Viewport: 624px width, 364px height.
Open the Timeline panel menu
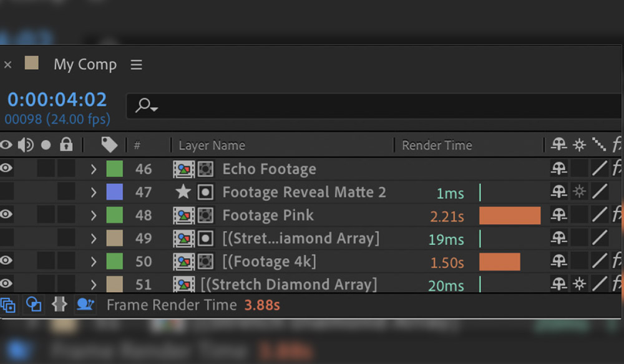pyautogui.click(x=136, y=64)
